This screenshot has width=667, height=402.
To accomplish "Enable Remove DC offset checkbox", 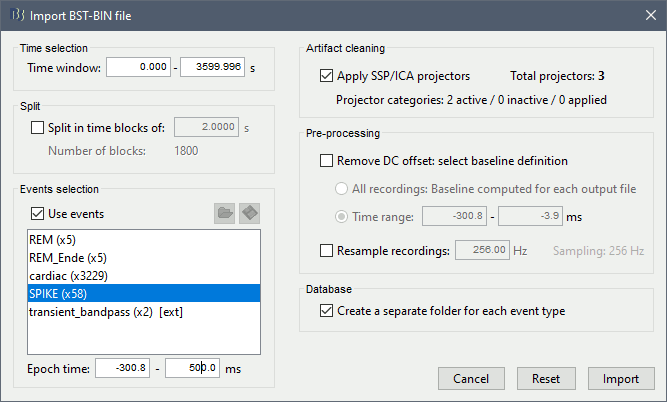I will [326, 161].
